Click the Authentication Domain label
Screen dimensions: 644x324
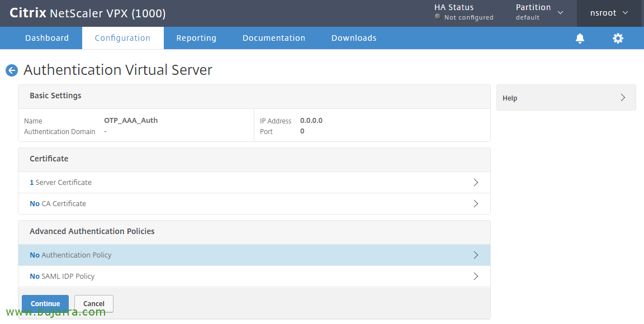coord(60,132)
